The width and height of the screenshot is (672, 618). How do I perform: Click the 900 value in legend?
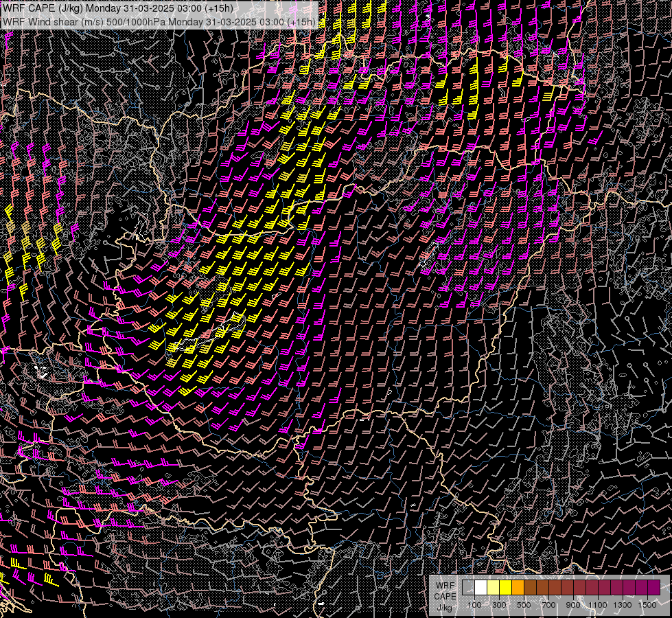coord(573,605)
